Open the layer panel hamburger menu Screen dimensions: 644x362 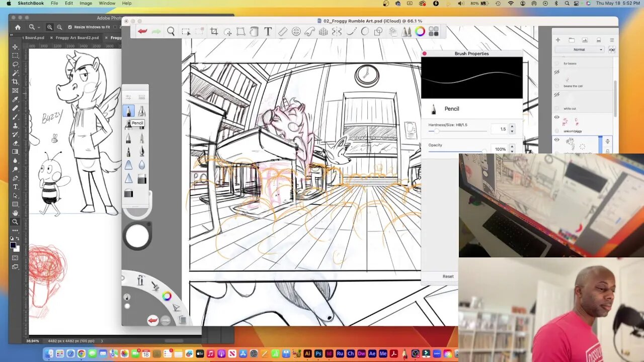612,40
